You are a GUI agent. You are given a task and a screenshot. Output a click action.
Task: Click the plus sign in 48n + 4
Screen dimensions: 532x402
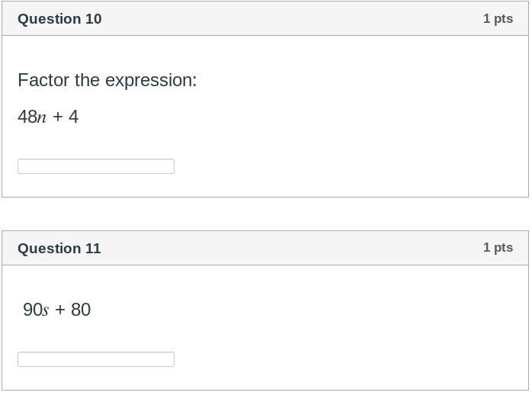tap(58, 117)
